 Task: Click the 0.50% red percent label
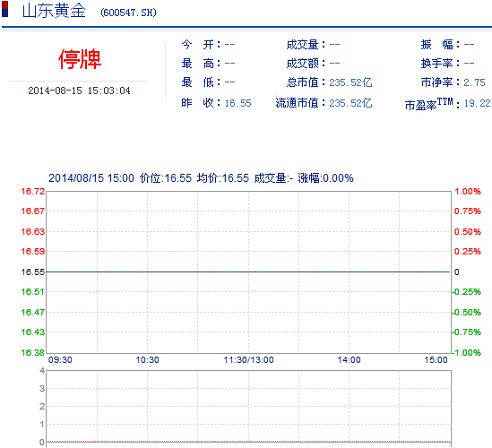pyautogui.click(x=468, y=231)
